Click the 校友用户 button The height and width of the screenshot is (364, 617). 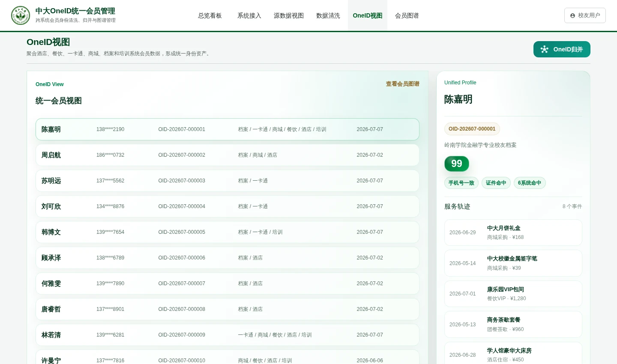pyautogui.click(x=585, y=15)
